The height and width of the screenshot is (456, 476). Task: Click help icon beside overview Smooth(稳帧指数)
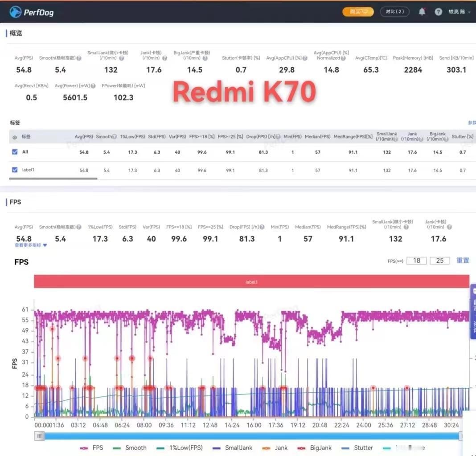point(79,58)
